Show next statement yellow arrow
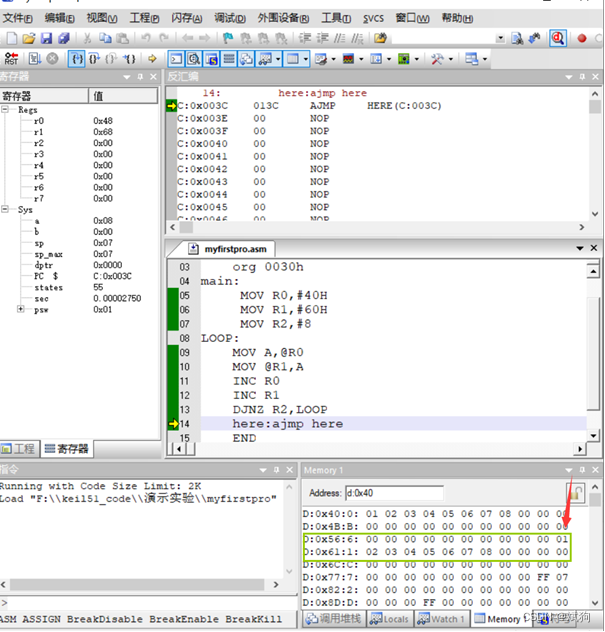 point(152,59)
